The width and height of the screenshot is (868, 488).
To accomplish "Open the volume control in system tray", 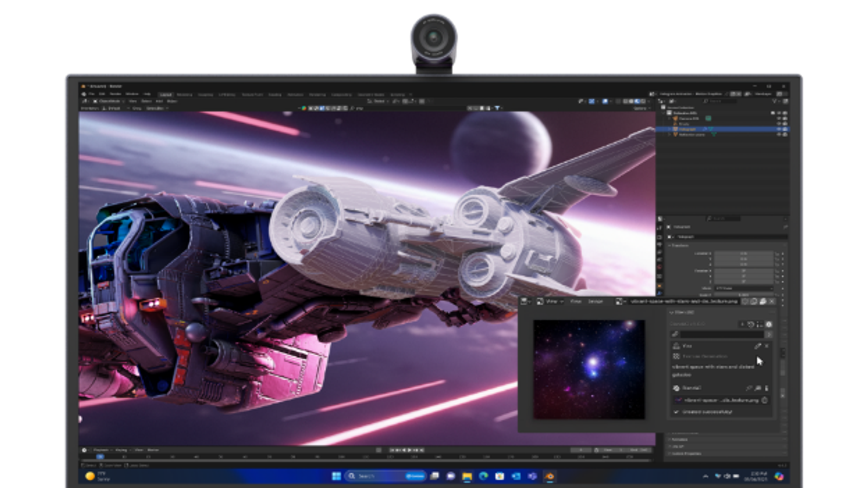I will [x=727, y=476].
